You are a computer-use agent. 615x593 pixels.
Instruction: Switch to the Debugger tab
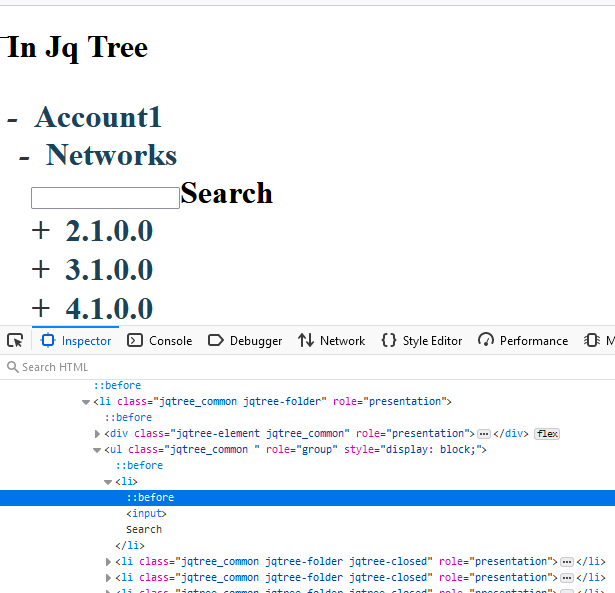click(245, 340)
